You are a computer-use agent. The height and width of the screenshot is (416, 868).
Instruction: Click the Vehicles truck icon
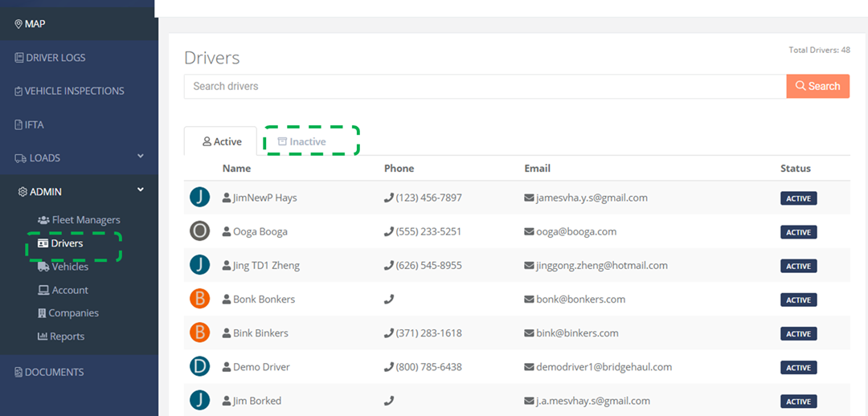tap(43, 267)
